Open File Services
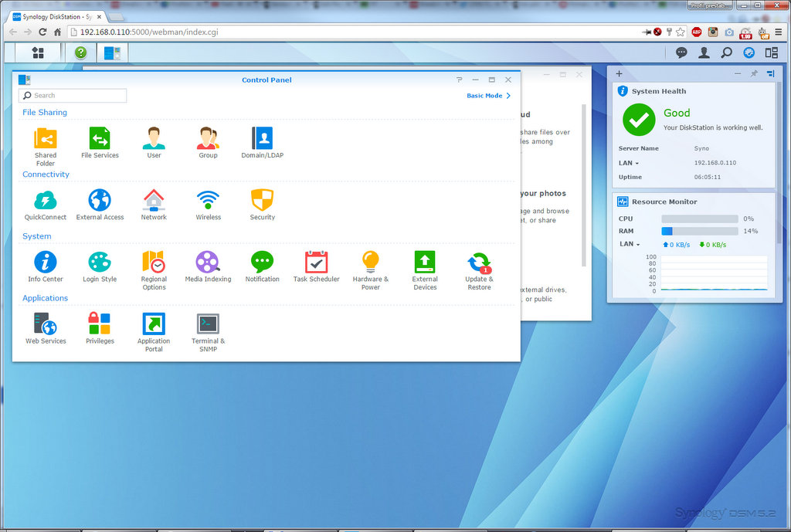The height and width of the screenshot is (532, 791). [x=100, y=143]
